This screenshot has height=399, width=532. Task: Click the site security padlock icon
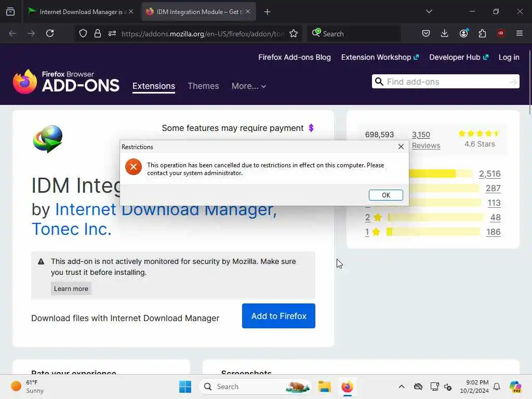pyautogui.click(x=98, y=34)
